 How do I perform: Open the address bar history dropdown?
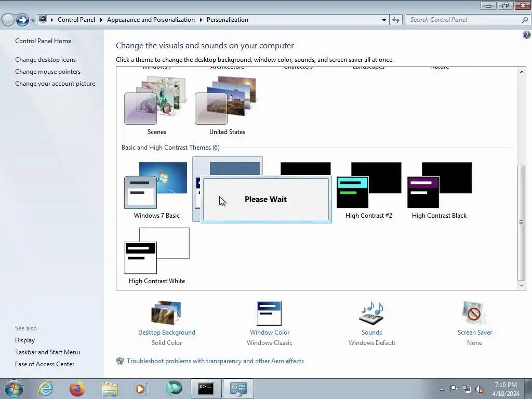click(384, 20)
